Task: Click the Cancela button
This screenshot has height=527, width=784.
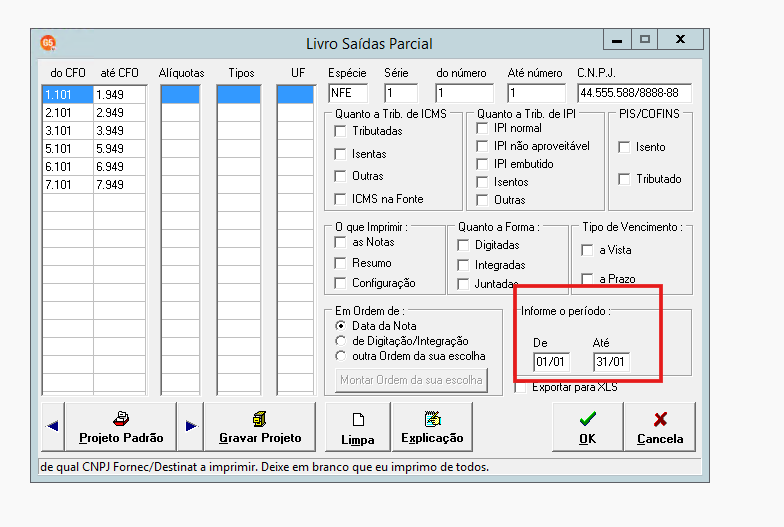Action: coord(660,426)
